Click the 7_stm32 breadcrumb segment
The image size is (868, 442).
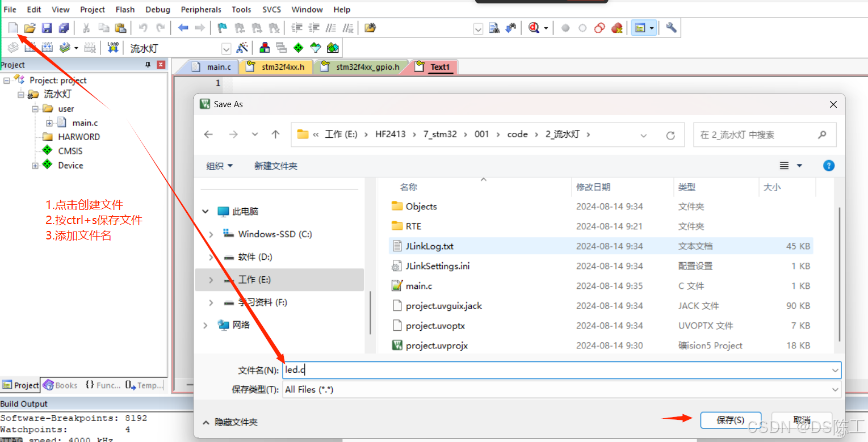point(440,134)
